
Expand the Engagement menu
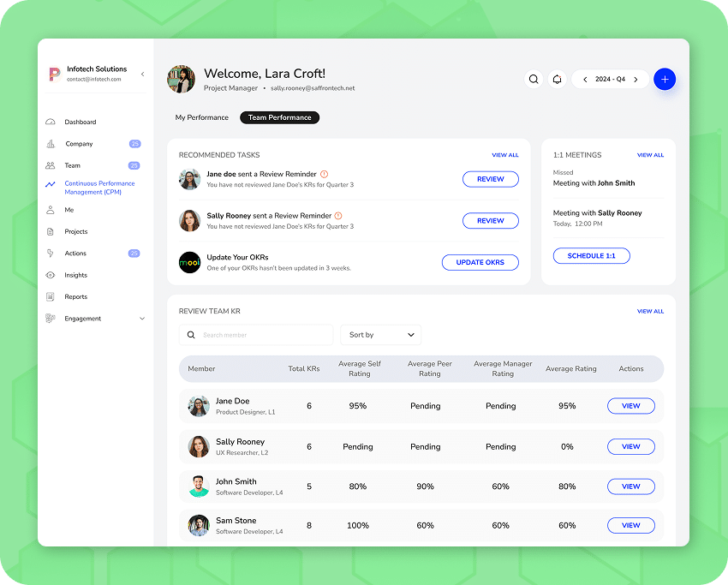click(x=142, y=319)
